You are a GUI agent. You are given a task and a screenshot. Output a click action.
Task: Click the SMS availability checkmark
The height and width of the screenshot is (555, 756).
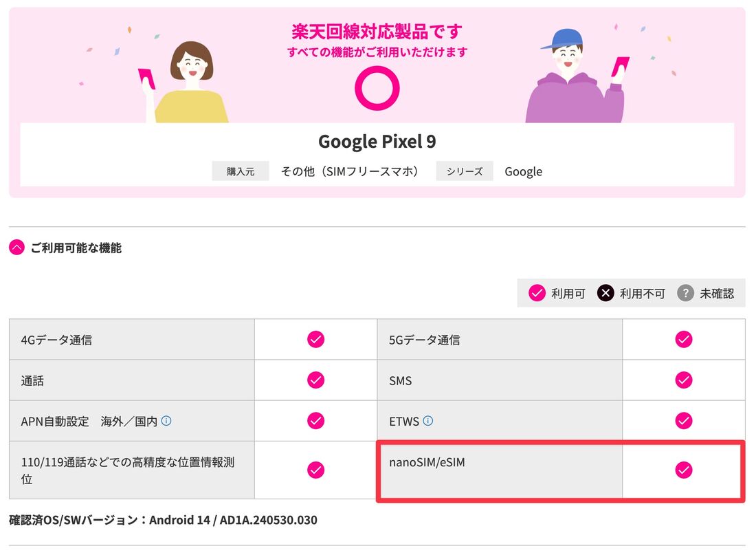[684, 380]
